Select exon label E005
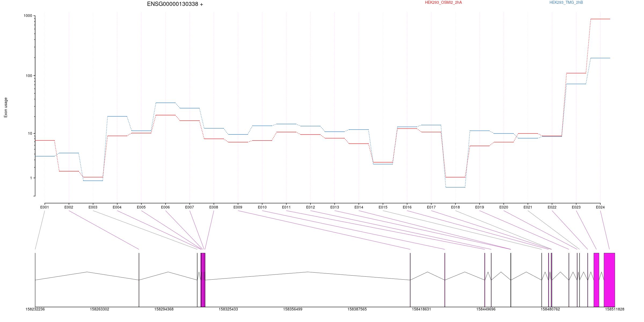Image resolution: width=644 pixels, height=322 pixels. [x=141, y=207]
